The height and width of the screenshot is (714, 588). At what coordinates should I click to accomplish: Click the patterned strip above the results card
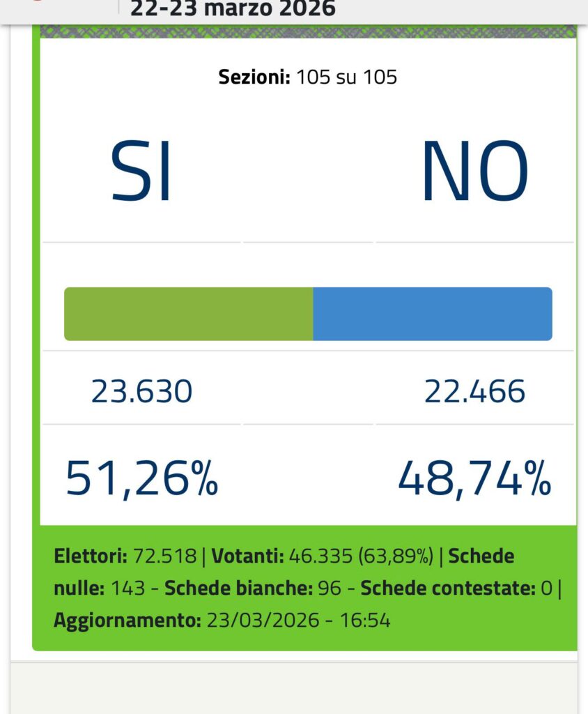(x=308, y=31)
